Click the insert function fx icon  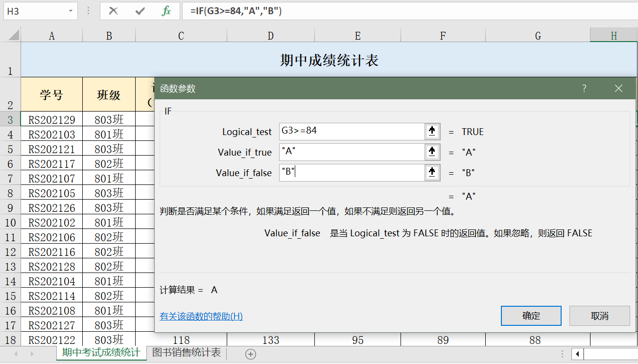[x=166, y=11]
